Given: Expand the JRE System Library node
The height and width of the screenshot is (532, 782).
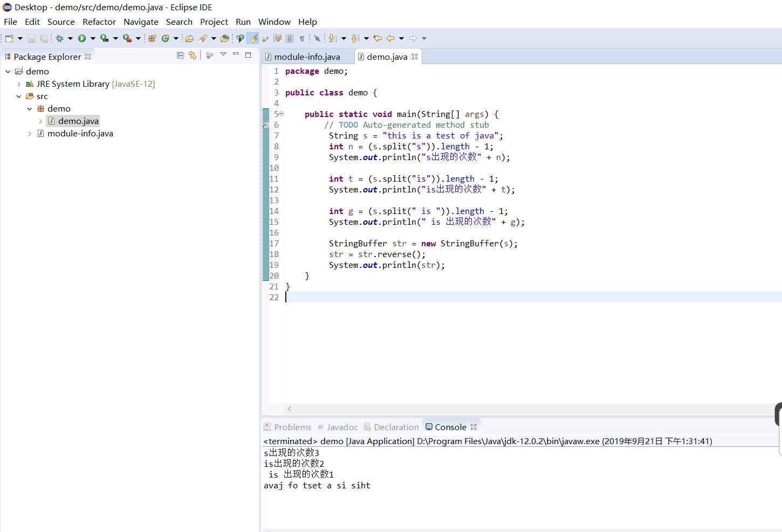Looking at the screenshot, I should pyautogui.click(x=19, y=84).
